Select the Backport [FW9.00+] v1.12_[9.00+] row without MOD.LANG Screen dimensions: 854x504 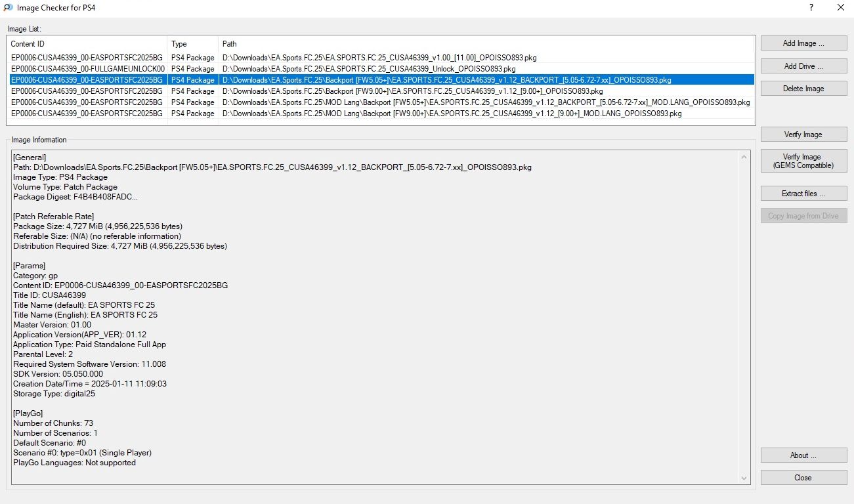381,91
